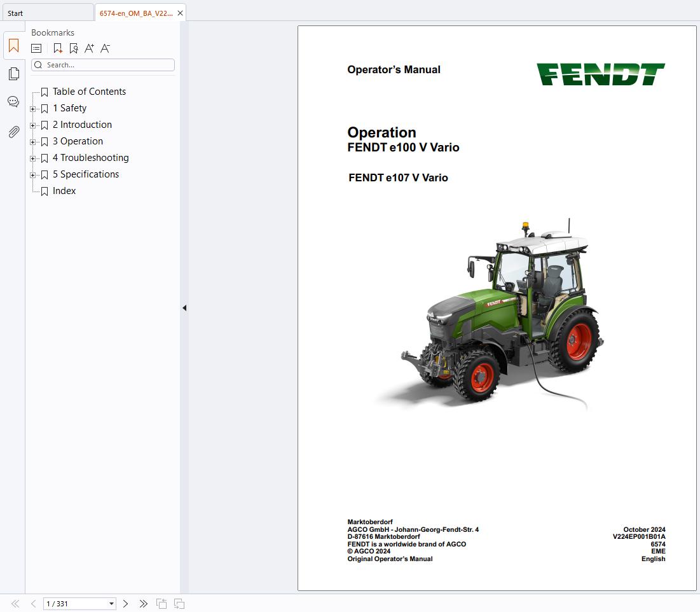The width and height of the screenshot is (700, 612).
Task: Jump to 1 Safety bookmark
Action: 70,108
